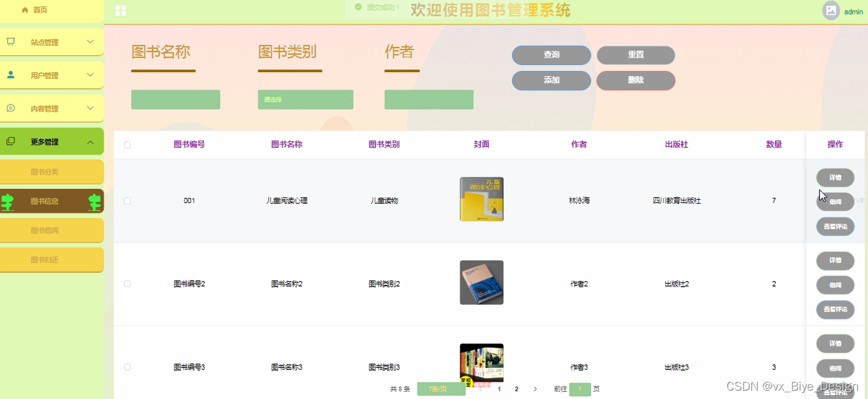The image size is (868, 399).
Task: Expand the 站点管理 menu chevron
Action: pos(90,42)
